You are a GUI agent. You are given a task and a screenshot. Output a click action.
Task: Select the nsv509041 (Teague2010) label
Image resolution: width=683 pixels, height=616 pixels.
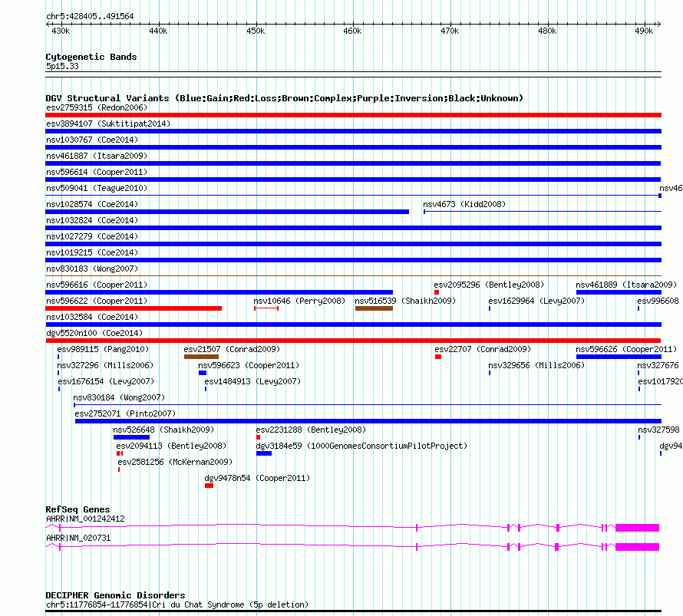click(x=97, y=188)
